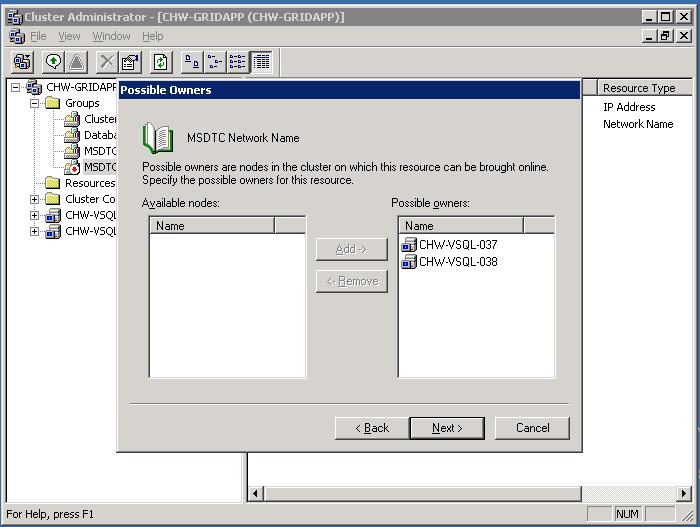Click Name column header in Possible owners
Viewport: 700px width, 527px height.
(461, 226)
